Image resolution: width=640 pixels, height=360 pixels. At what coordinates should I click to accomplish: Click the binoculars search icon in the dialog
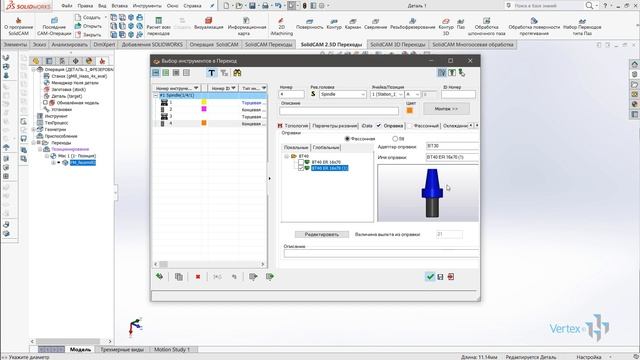[237, 73]
